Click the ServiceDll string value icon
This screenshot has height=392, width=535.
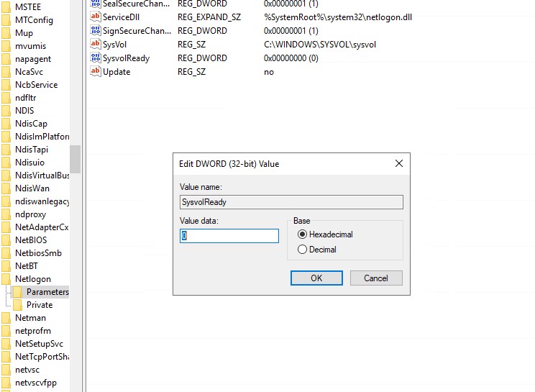click(x=95, y=17)
